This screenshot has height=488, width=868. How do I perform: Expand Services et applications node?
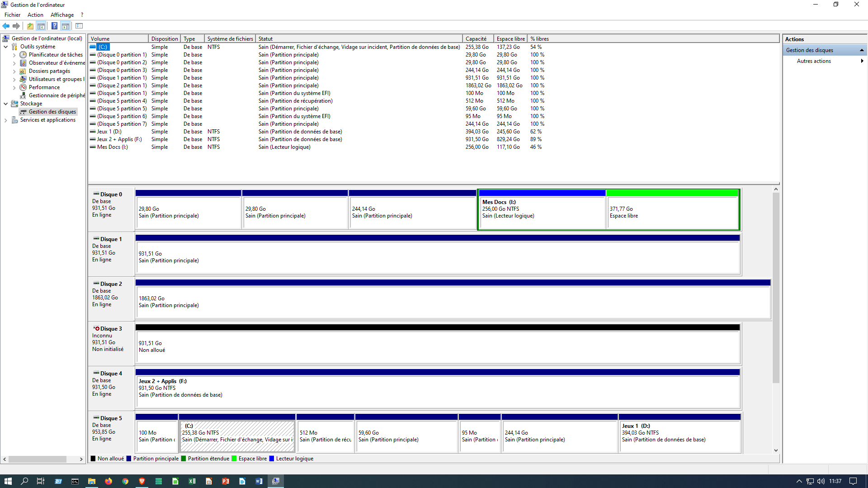coord(5,120)
